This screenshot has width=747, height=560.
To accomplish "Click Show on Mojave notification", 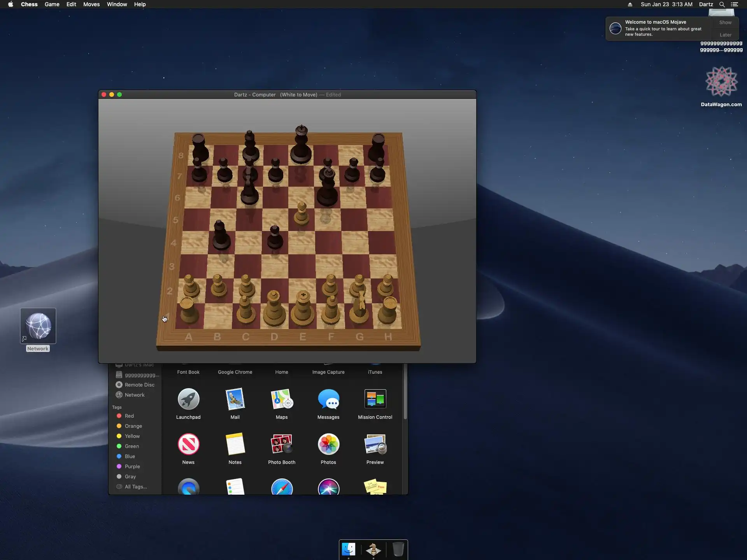I will click(x=725, y=23).
